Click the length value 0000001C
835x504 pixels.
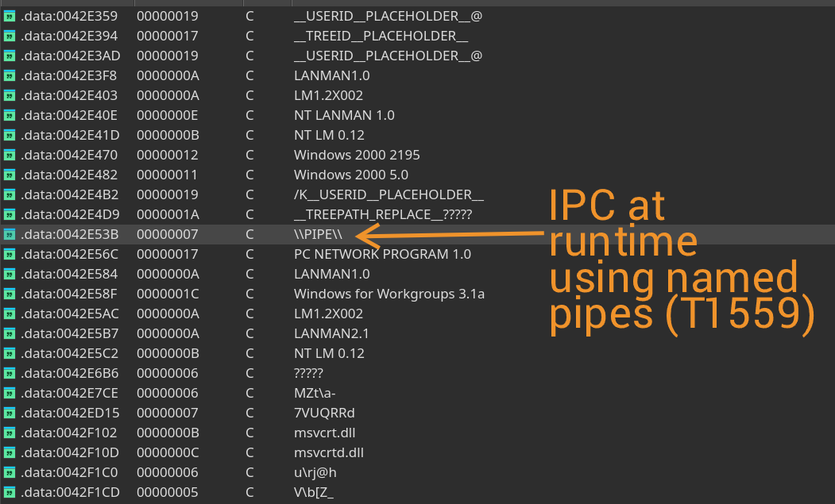161,294
